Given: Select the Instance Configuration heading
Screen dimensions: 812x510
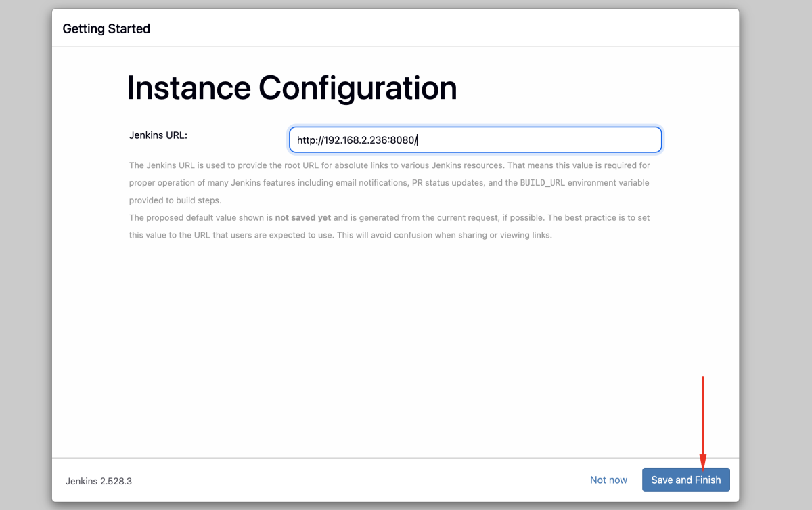Looking at the screenshot, I should (x=292, y=88).
